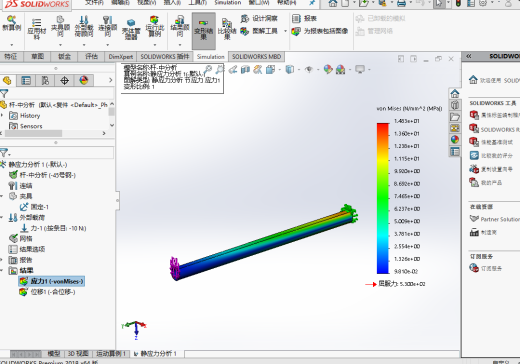Expand the 运行此算例 dropdown arrow
520x364 pixels.
pyautogui.click(x=155, y=45)
